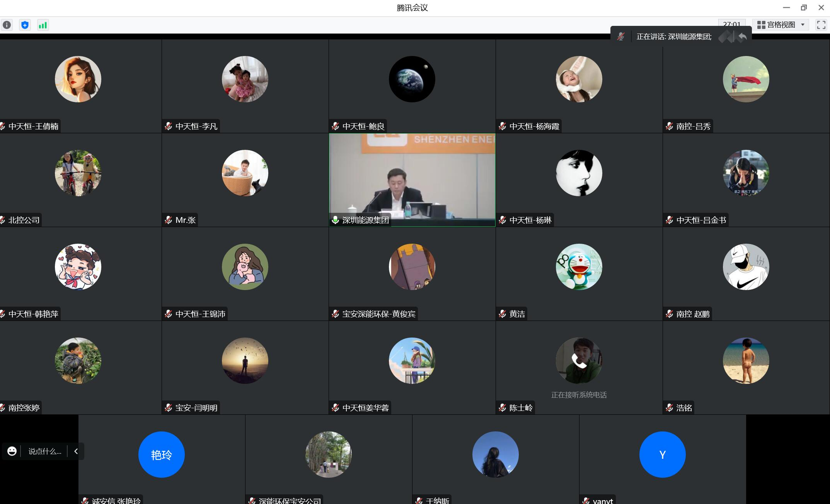This screenshot has width=830, height=504.
Task: Click the 正在讲话: 深圳能源集团 label
Action: 674,37
